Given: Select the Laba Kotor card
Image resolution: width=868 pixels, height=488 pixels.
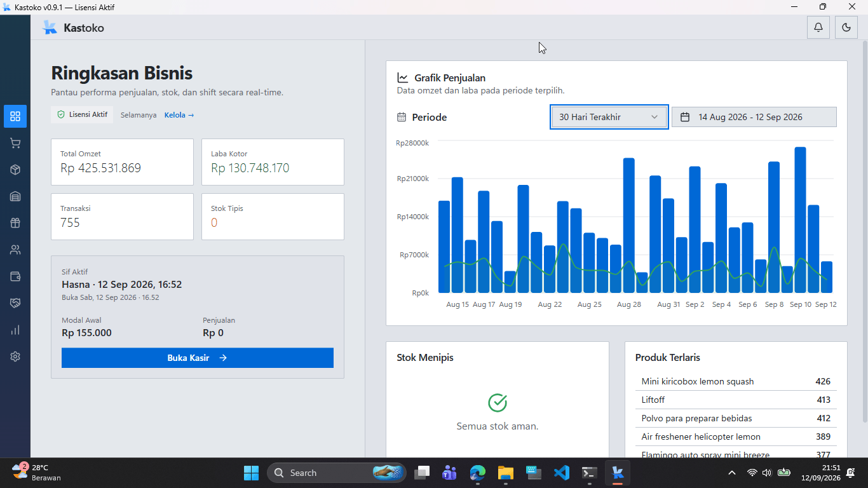Looking at the screenshot, I should [x=273, y=162].
